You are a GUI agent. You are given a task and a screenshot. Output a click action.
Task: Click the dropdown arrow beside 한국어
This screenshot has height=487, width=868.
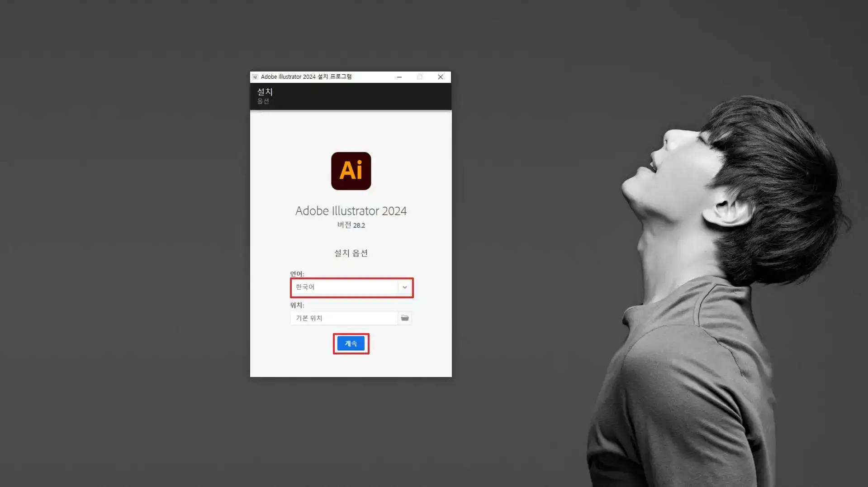[405, 287]
